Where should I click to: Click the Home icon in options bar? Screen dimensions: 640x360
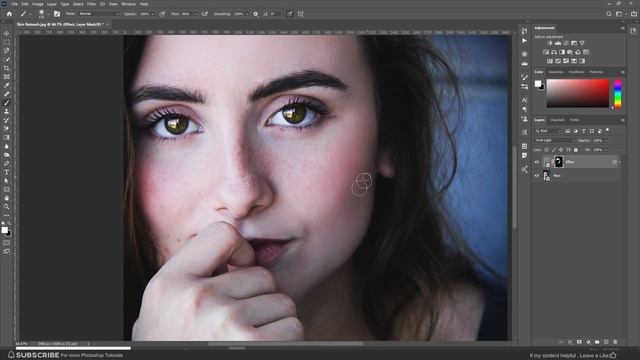9,13
